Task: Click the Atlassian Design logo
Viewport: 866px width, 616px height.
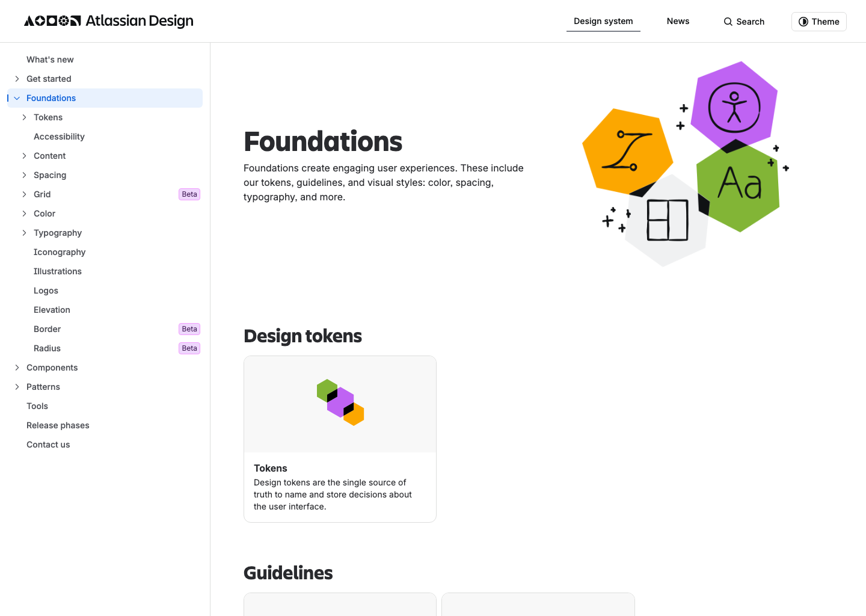Action: (x=108, y=20)
